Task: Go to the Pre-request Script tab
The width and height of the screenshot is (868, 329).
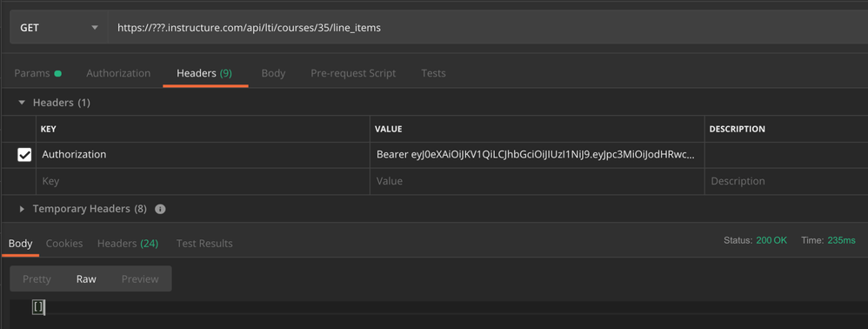Action: point(353,73)
